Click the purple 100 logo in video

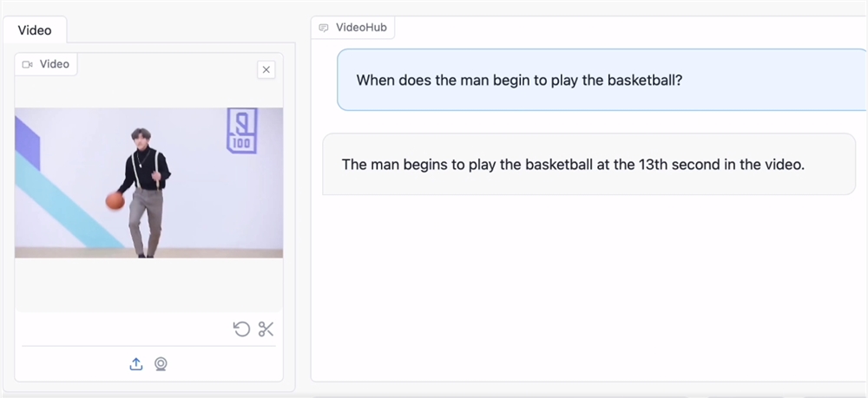click(x=241, y=131)
